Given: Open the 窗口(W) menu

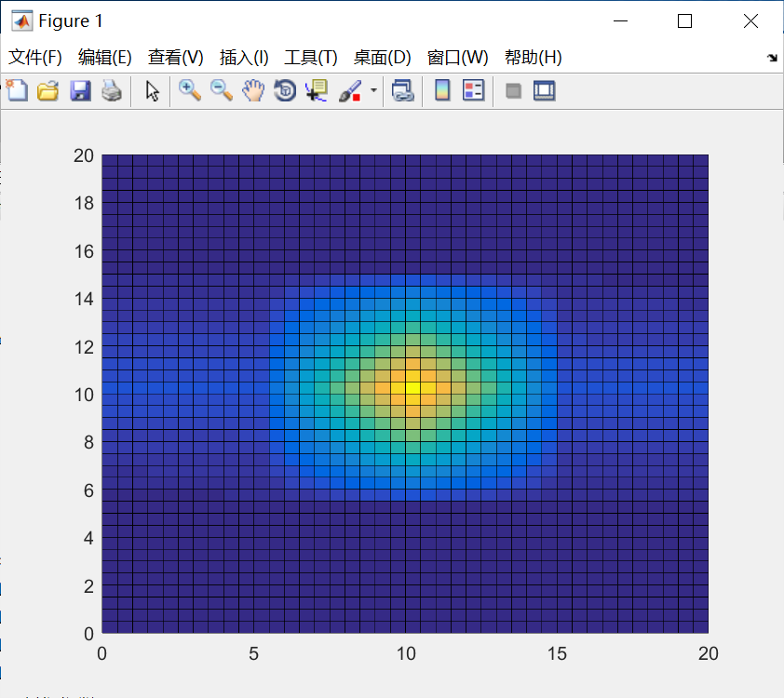Looking at the screenshot, I should [457, 58].
